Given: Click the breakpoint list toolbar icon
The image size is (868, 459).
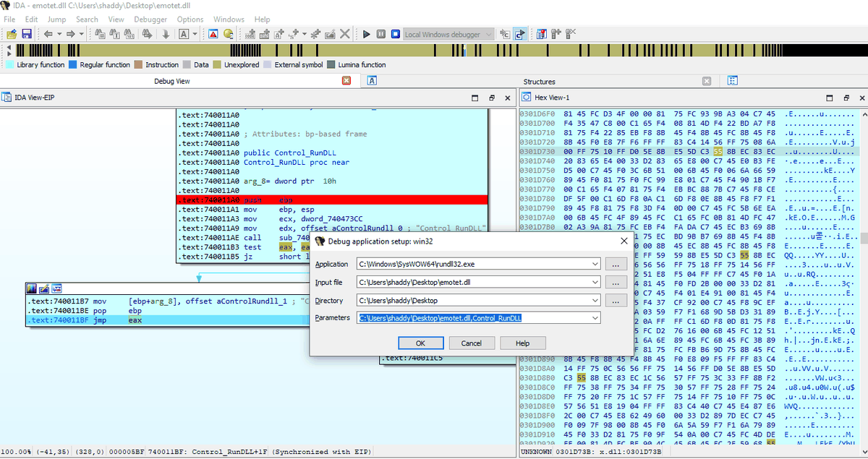Looking at the screenshot, I should click(542, 34).
